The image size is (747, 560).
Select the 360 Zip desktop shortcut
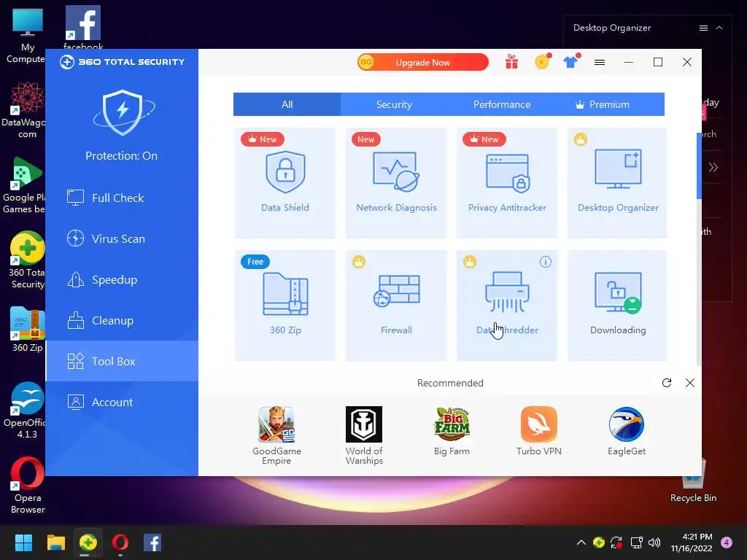(x=27, y=330)
